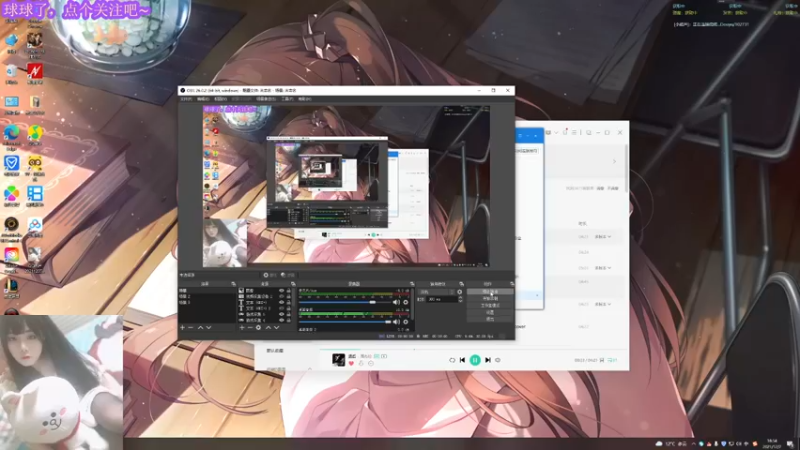Open music player main menu hamburger icon
This screenshot has width=800, height=450.
pos(574,132)
